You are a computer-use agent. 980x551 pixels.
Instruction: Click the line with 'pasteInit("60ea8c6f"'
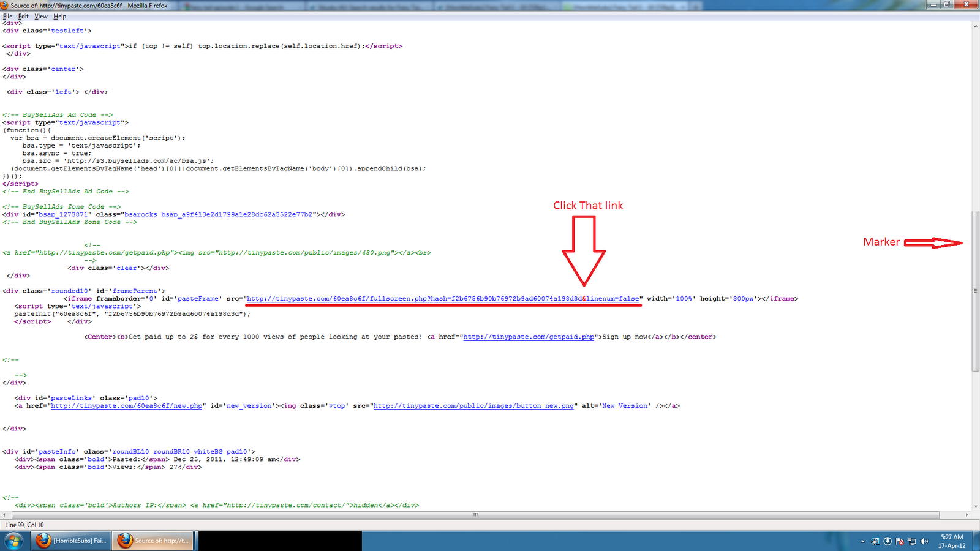point(133,314)
